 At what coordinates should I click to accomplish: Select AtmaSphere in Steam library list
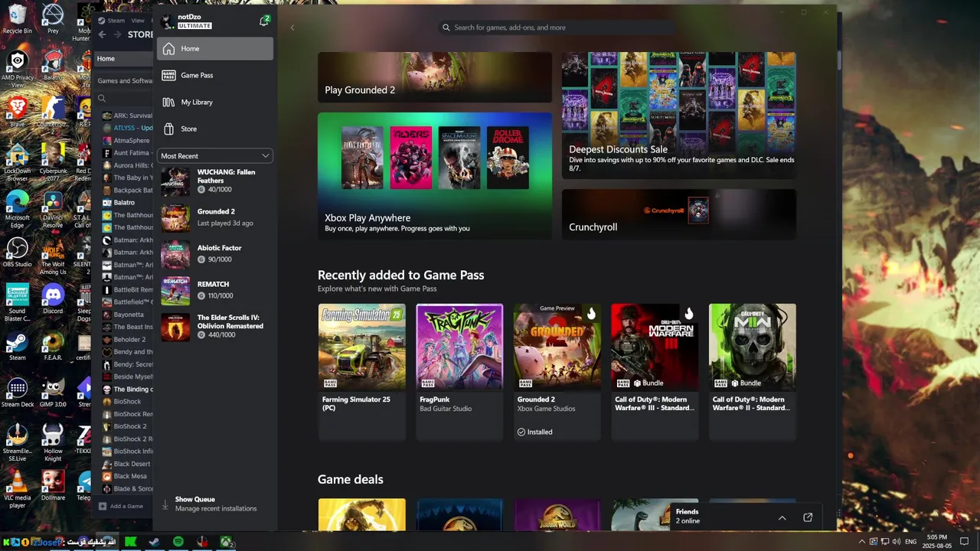click(132, 141)
